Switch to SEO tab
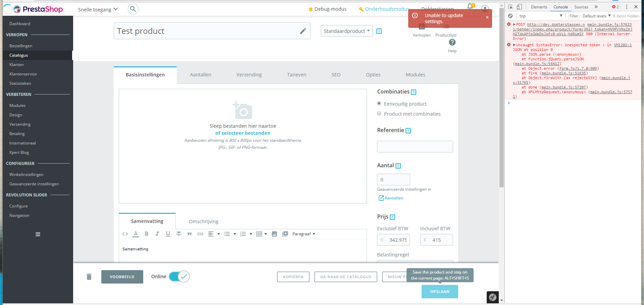644x305 pixels. (336, 75)
